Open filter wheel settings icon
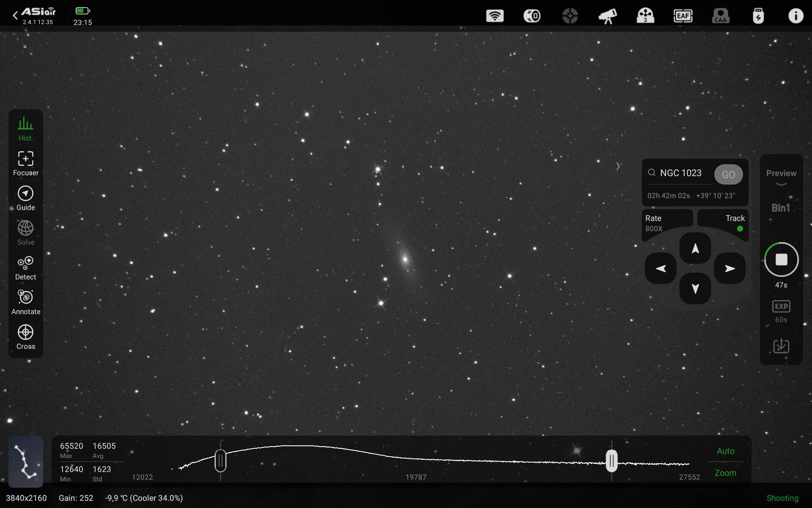The image size is (812, 508). (645, 16)
